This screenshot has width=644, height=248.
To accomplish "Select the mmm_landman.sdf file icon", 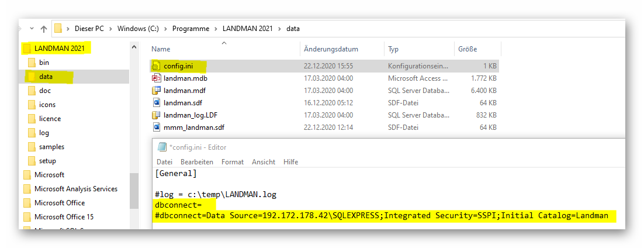I will tap(157, 127).
